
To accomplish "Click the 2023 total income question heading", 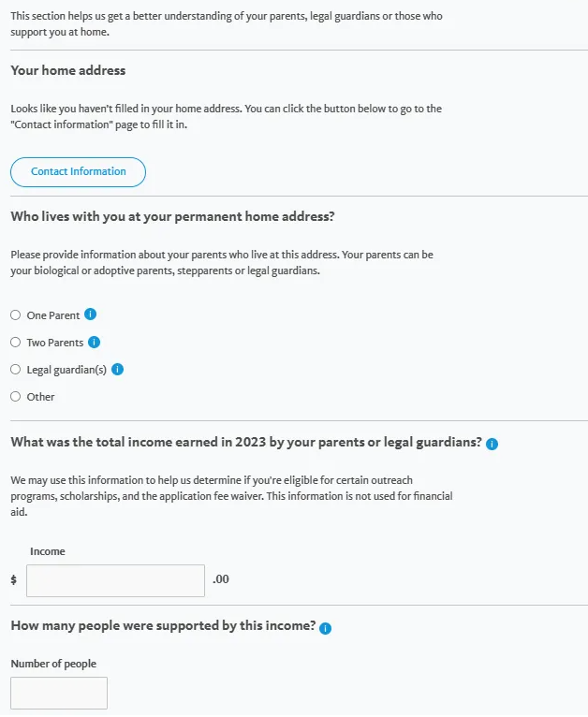I will 246,442.
